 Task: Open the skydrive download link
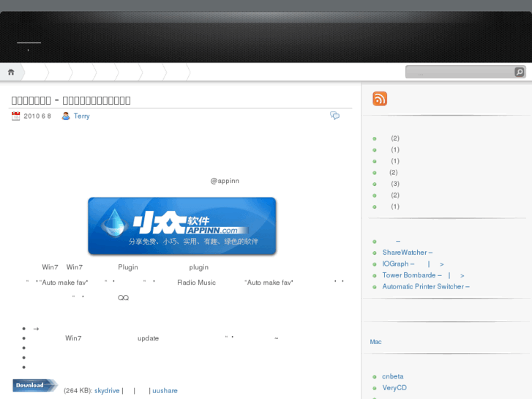(107, 390)
